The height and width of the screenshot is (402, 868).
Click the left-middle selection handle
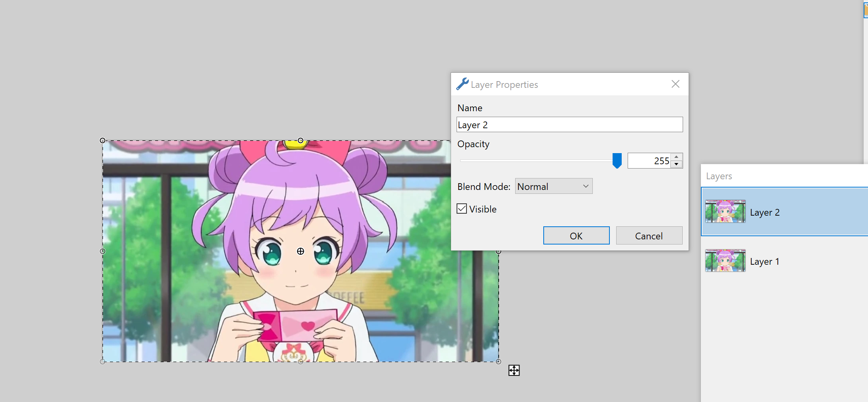[103, 251]
